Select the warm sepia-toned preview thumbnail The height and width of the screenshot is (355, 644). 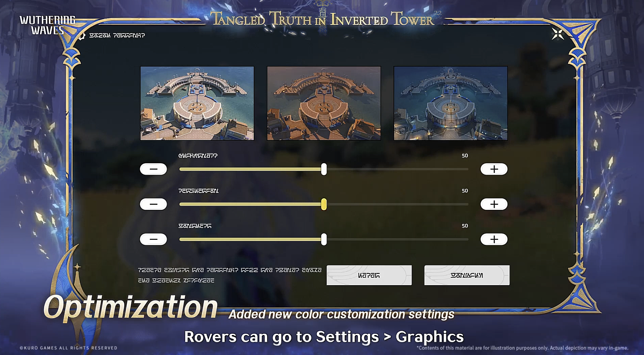324,103
